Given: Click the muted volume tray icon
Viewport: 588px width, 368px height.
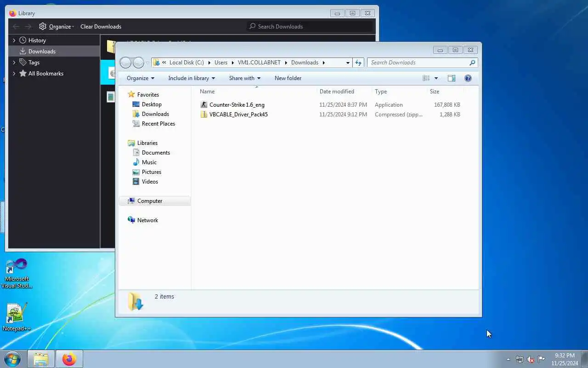Looking at the screenshot, I should (x=531, y=359).
